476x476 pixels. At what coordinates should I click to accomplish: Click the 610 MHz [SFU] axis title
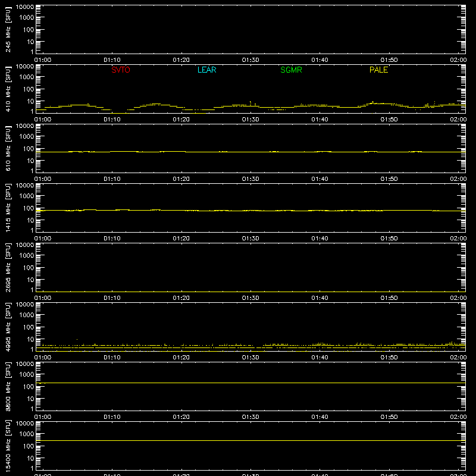pyautogui.click(x=8, y=148)
